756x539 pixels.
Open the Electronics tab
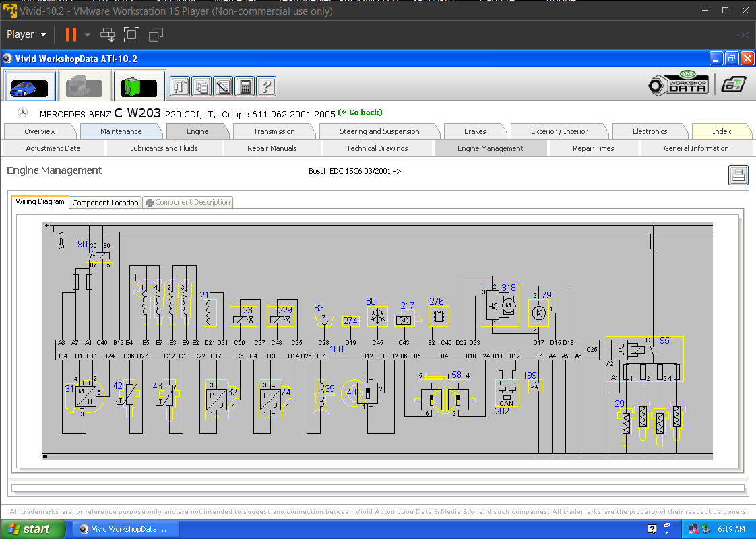(x=650, y=131)
